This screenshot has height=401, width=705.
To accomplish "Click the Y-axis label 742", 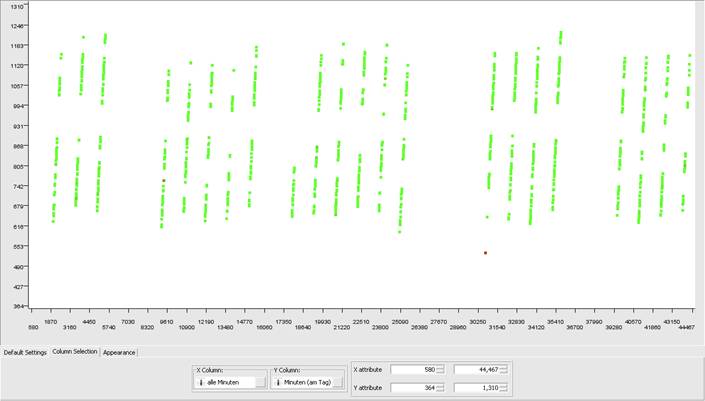I will click(18, 186).
